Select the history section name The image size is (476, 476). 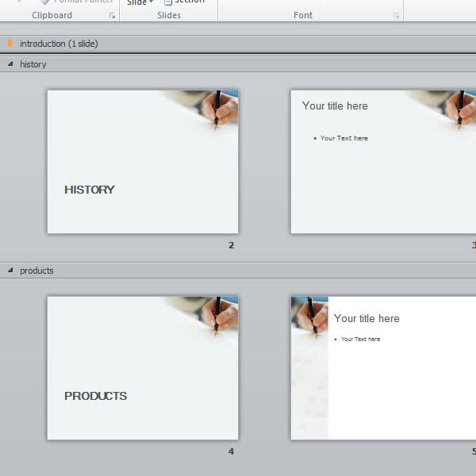[x=33, y=64]
